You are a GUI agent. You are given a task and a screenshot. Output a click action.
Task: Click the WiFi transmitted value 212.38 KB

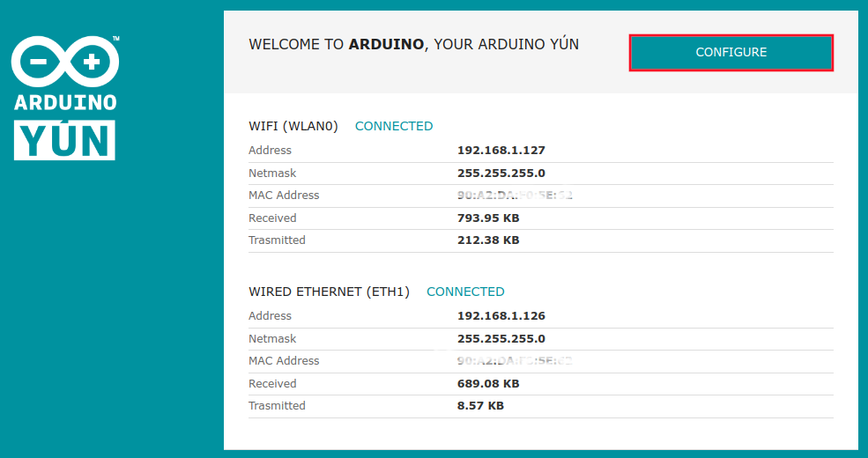point(487,240)
